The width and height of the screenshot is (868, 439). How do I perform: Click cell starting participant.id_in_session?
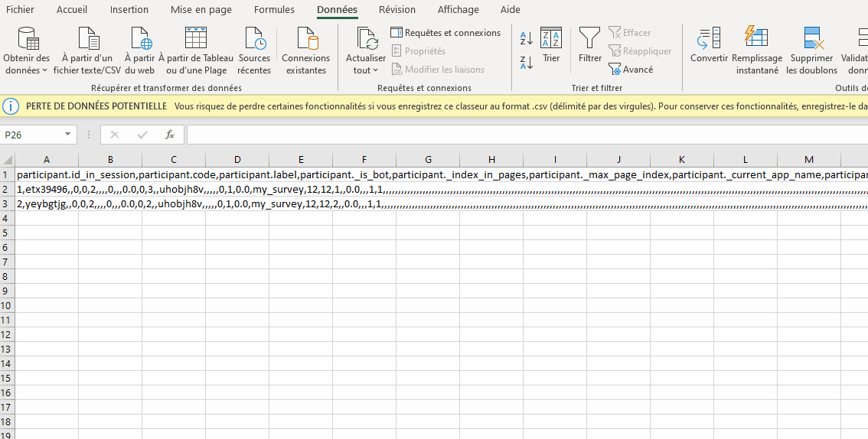pyautogui.click(x=47, y=174)
